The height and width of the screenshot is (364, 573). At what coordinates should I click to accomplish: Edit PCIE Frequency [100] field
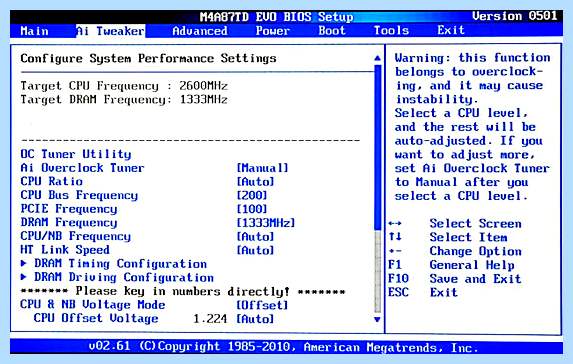252,209
